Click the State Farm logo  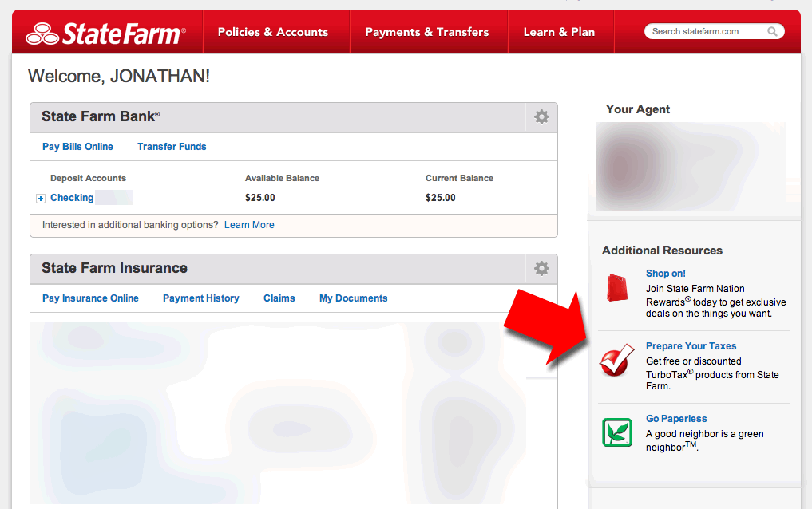click(x=105, y=34)
